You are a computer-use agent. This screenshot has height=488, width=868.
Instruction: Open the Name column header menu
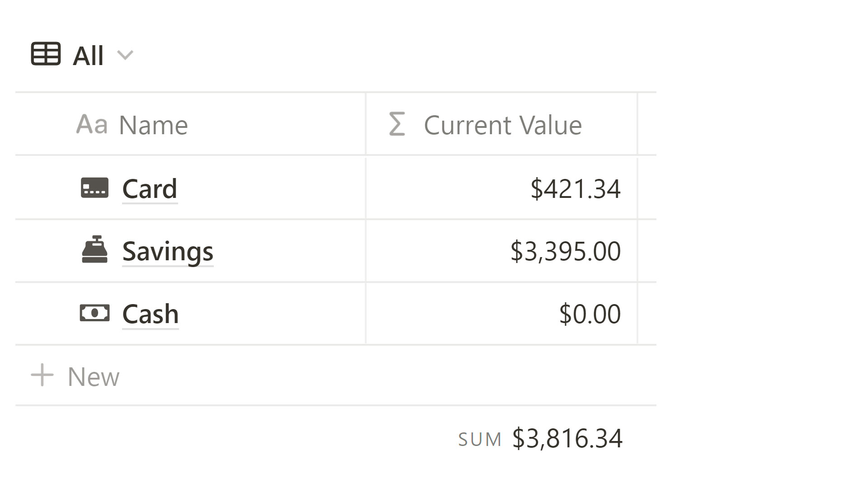click(153, 125)
